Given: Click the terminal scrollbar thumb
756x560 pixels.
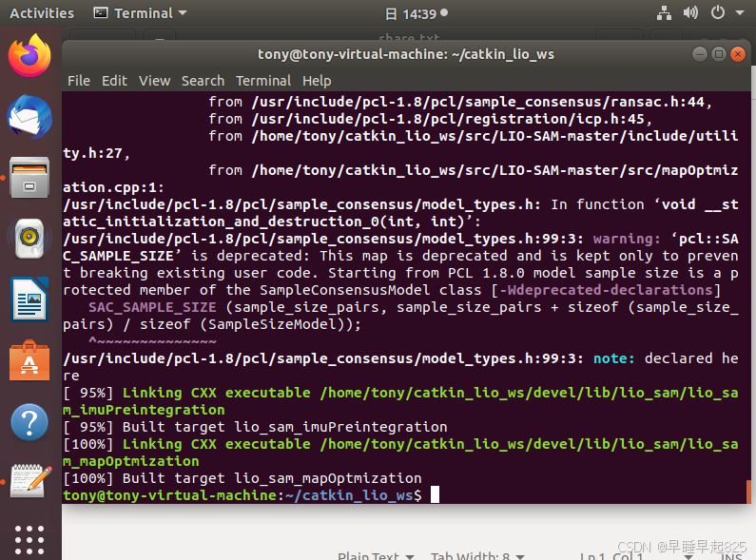Looking at the screenshot, I should [x=748, y=492].
